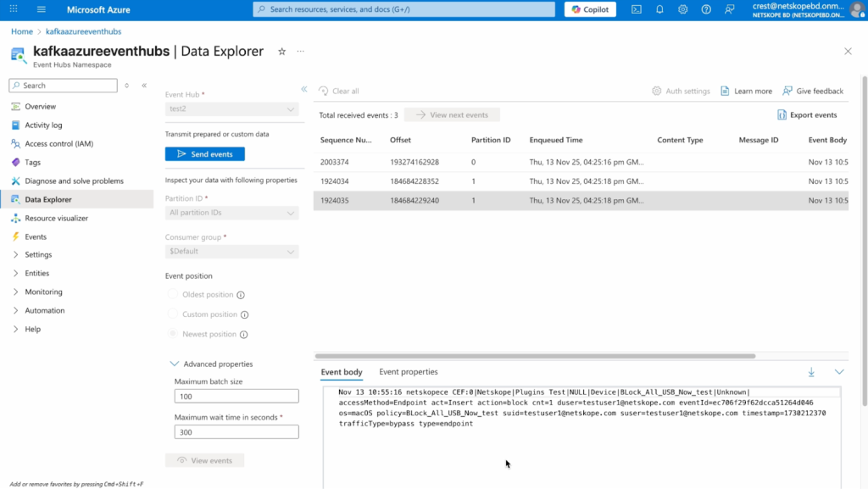Screen dimensions: 868x489
Task: Open the top bar feedback icon
Action: (x=730, y=9)
